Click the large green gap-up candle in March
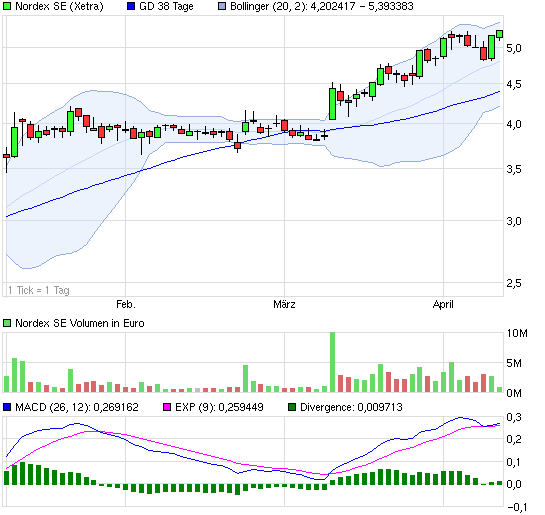This screenshot has height=515, width=545. point(332,104)
